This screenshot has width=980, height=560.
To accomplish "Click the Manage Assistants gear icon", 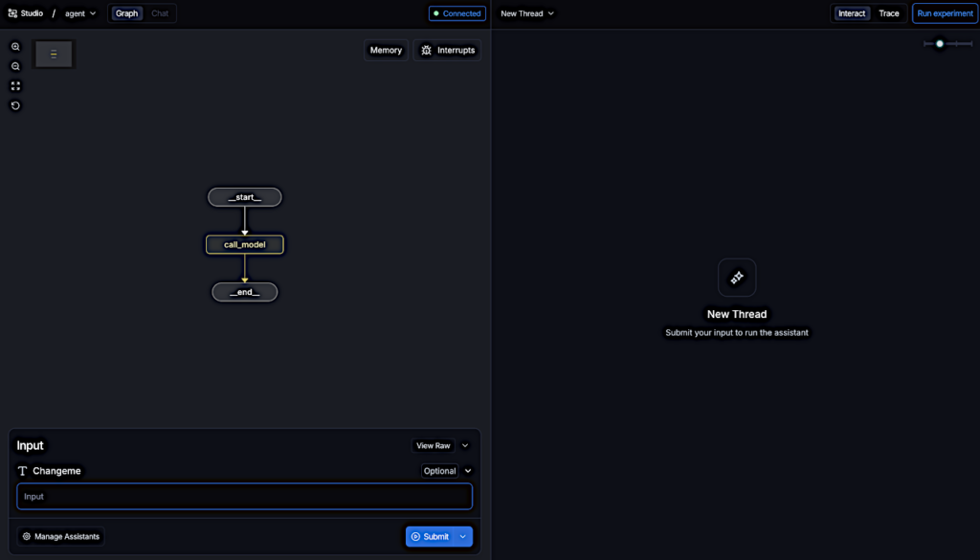I will [27, 536].
